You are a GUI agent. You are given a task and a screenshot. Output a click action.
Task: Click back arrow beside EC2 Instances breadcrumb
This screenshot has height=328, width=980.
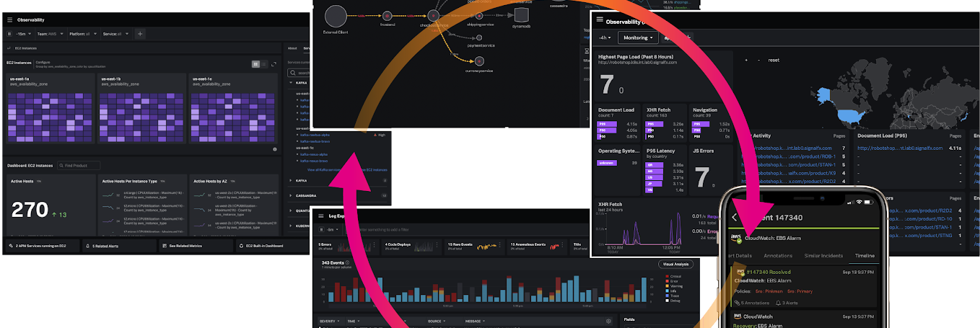coord(8,48)
